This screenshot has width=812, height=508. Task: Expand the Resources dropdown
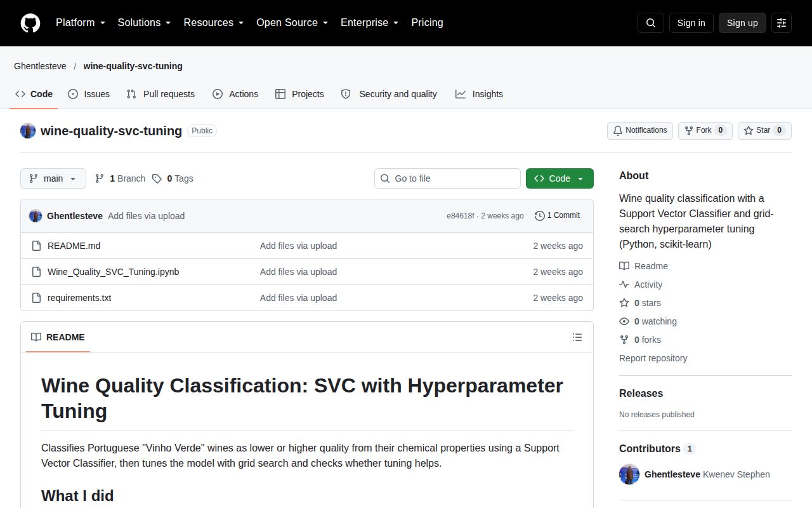pos(214,23)
